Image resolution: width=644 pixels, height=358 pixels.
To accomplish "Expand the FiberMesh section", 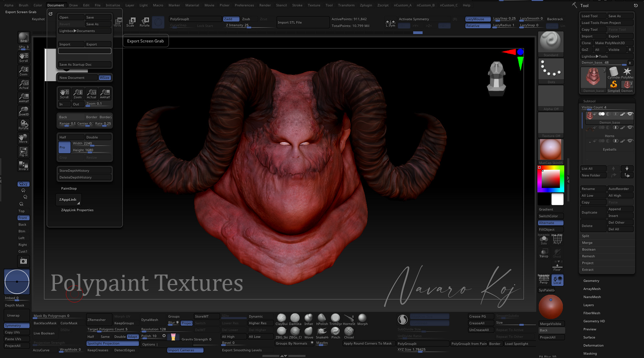I will 591,313.
